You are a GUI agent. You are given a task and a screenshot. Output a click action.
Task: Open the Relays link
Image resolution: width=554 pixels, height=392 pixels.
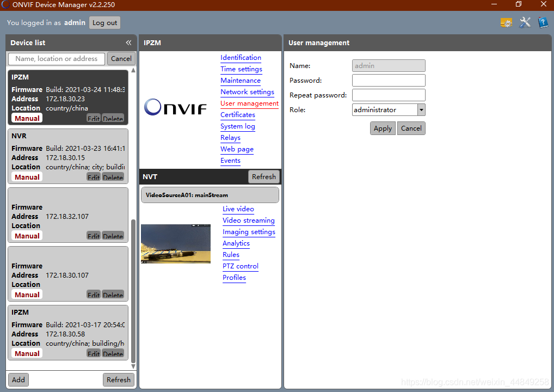pyautogui.click(x=230, y=138)
